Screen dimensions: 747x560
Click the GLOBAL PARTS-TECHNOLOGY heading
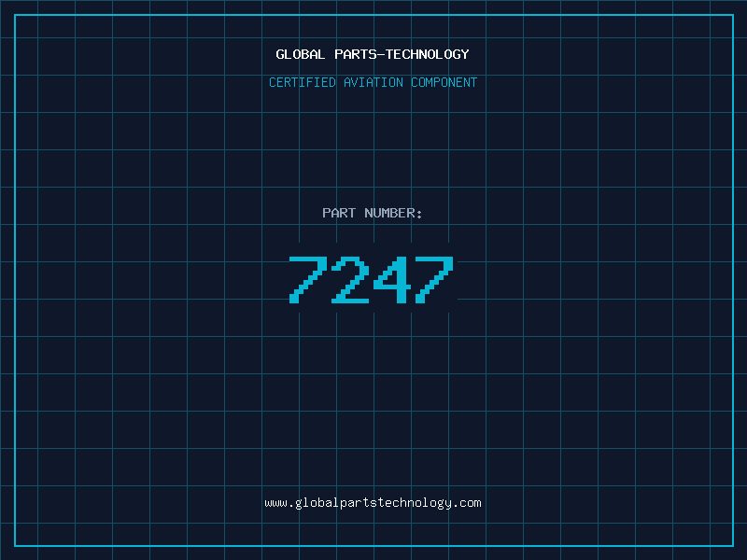pos(373,54)
